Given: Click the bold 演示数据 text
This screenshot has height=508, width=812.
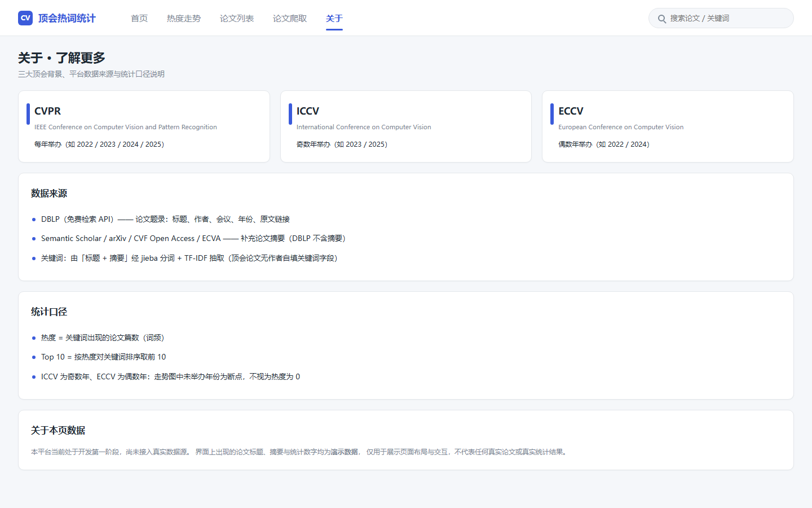Looking at the screenshot, I should [x=345, y=452].
